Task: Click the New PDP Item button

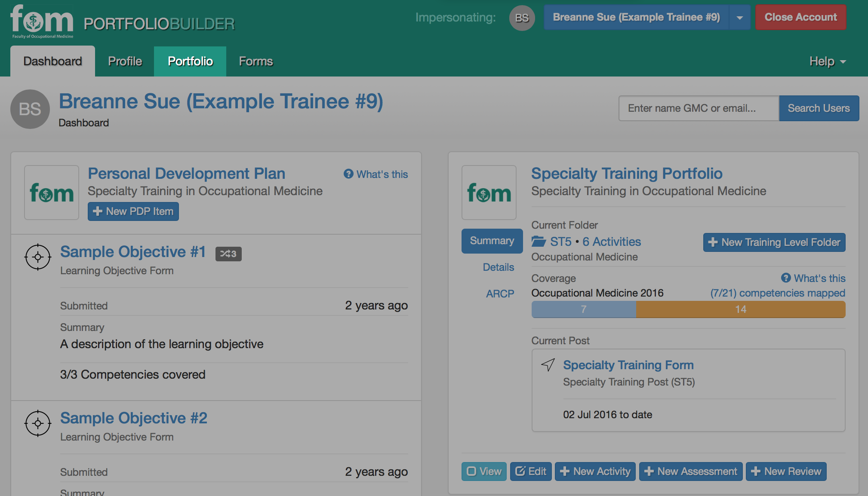Action: (133, 211)
